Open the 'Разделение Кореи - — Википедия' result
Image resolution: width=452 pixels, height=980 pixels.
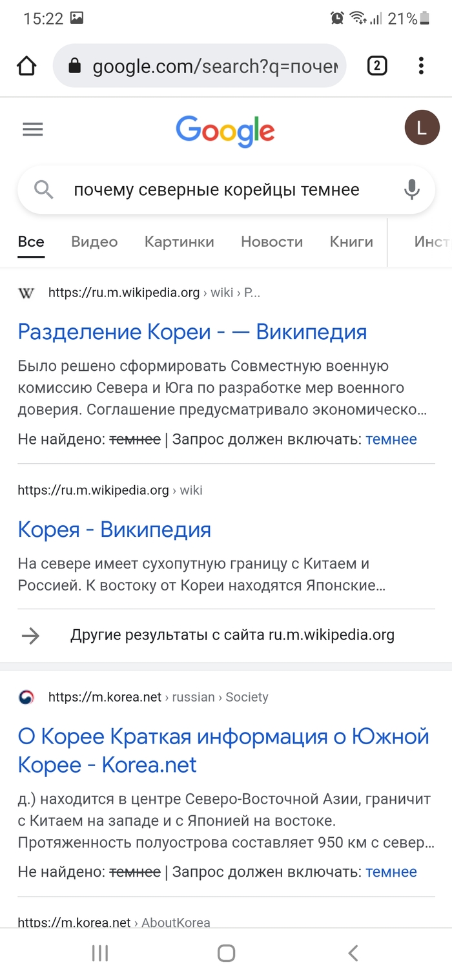(x=192, y=332)
